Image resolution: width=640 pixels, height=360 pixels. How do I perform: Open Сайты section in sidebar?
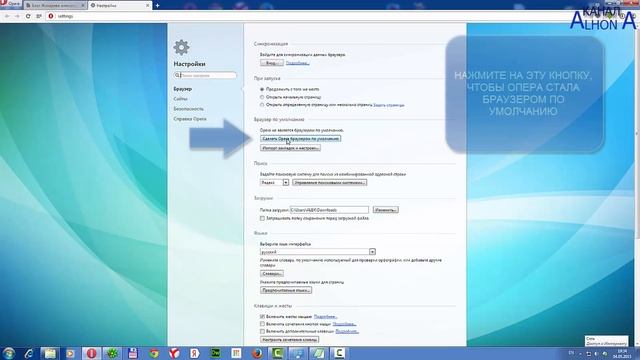tap(180, 99)
